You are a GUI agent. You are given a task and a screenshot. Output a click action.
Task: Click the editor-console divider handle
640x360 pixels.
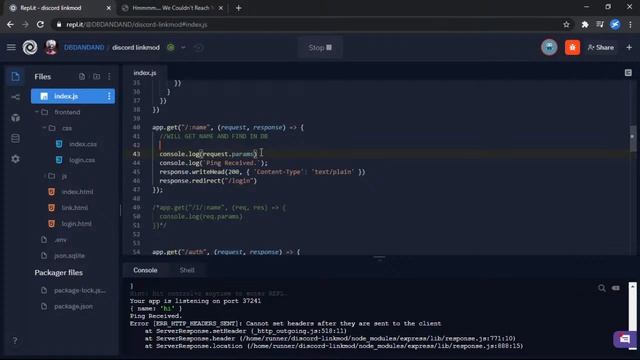click(x=380, y=258)
